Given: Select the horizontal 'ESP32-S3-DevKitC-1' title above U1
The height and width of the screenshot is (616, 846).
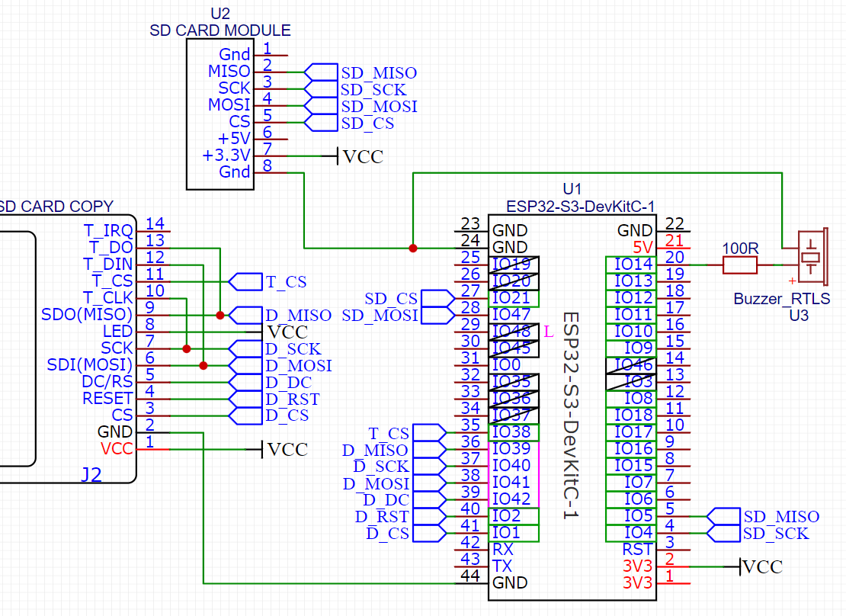Looking at the screenshot, I should click(x=581, y=207).
